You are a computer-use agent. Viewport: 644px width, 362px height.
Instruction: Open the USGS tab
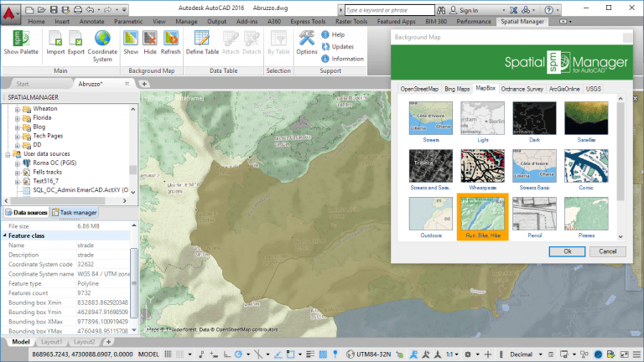(593, 89)
